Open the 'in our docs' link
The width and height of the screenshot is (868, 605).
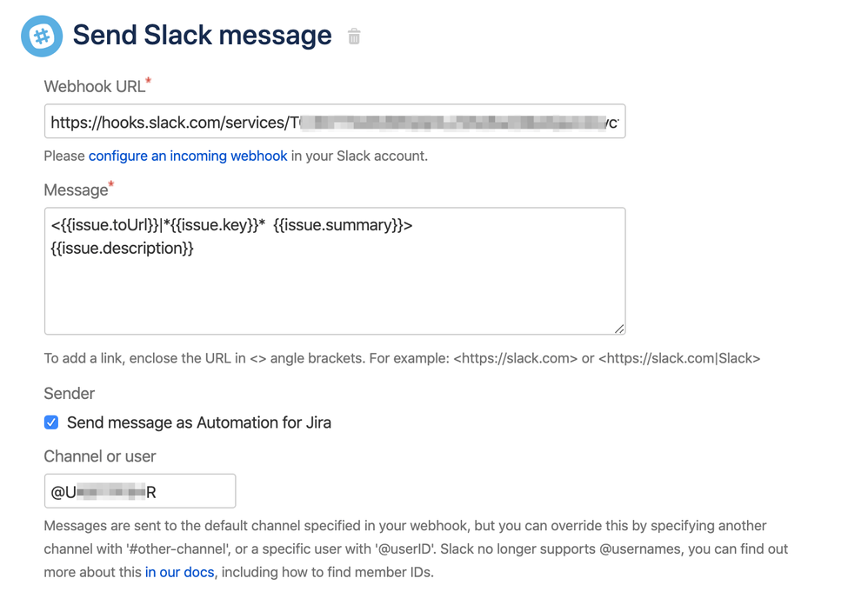point(180,572)
